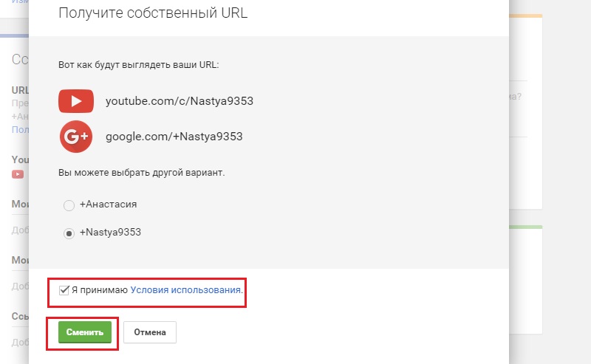The height and width of the screenshot is (364, 591).
Task: Click the Я принимаю label text
Action: coord(100,289)
